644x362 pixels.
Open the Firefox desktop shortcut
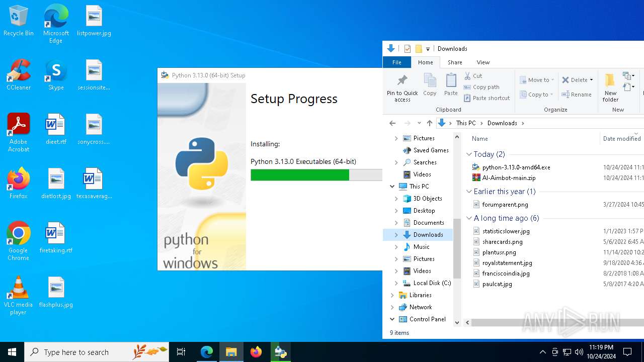pos(19,184)
